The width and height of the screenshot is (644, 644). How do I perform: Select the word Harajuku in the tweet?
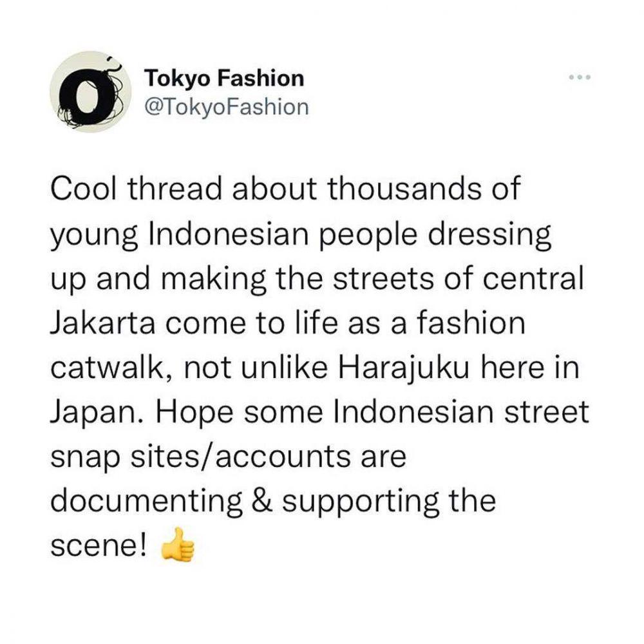coord(403,368)
